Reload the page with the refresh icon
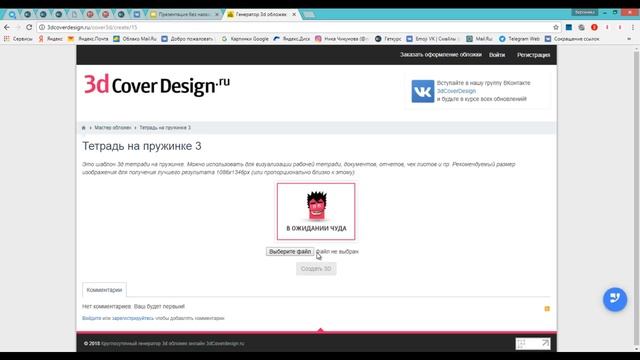This screenshot has height=360, width=640. coord(29,27)
